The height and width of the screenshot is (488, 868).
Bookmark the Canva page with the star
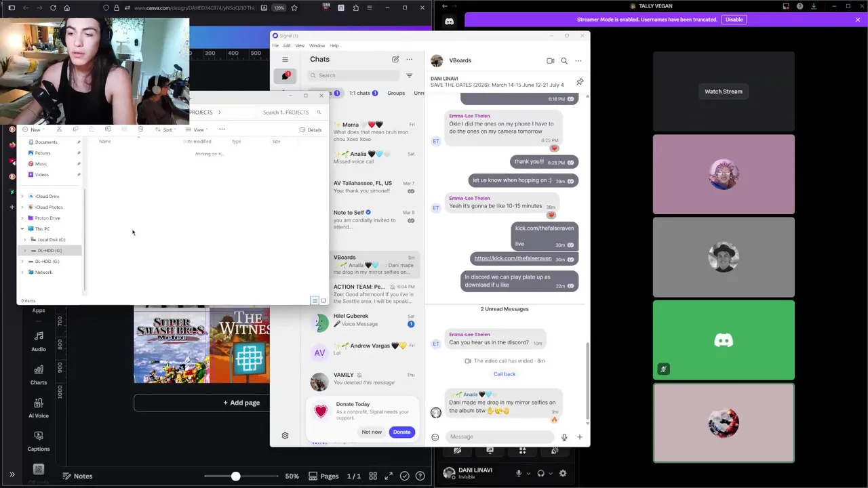pos(294,8)
